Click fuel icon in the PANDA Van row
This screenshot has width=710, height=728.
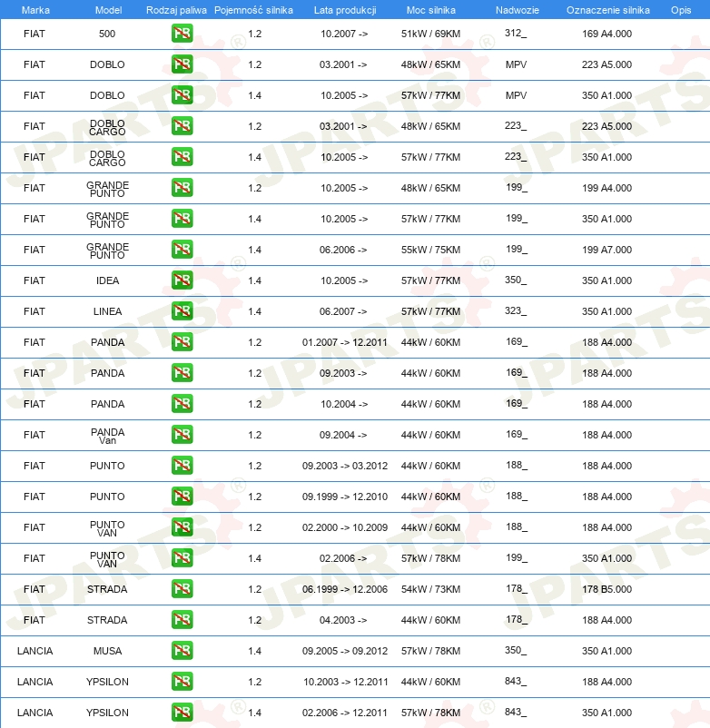182,435
